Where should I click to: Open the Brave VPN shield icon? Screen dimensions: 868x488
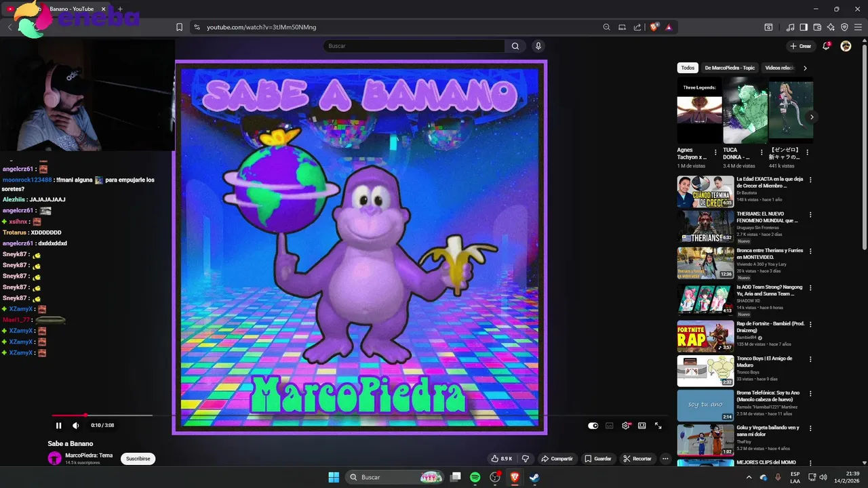(x=844, y=27)
